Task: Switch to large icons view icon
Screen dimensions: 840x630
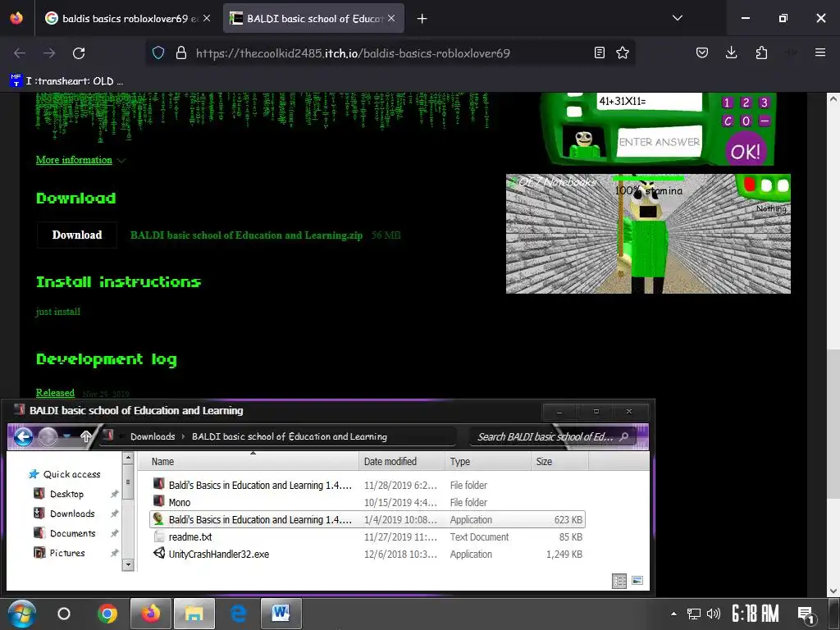Action: 637,581
